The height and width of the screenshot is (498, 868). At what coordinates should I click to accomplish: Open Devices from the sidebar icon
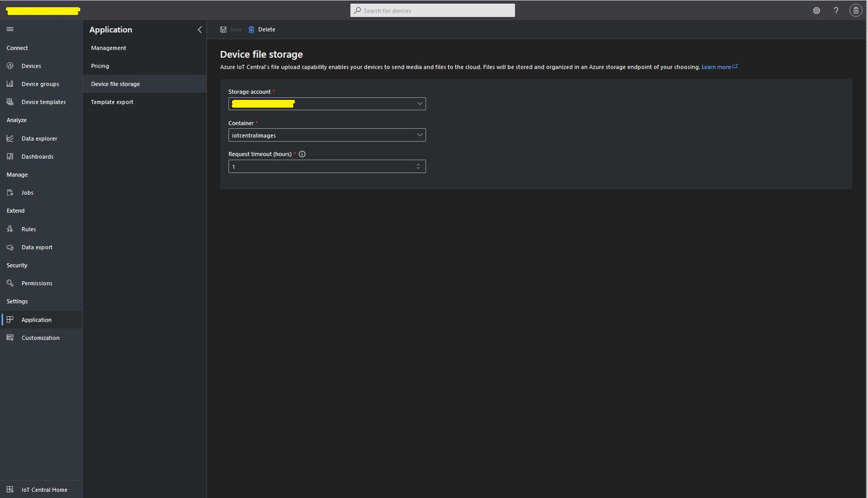pyautogui.click(x=10, y=66)
